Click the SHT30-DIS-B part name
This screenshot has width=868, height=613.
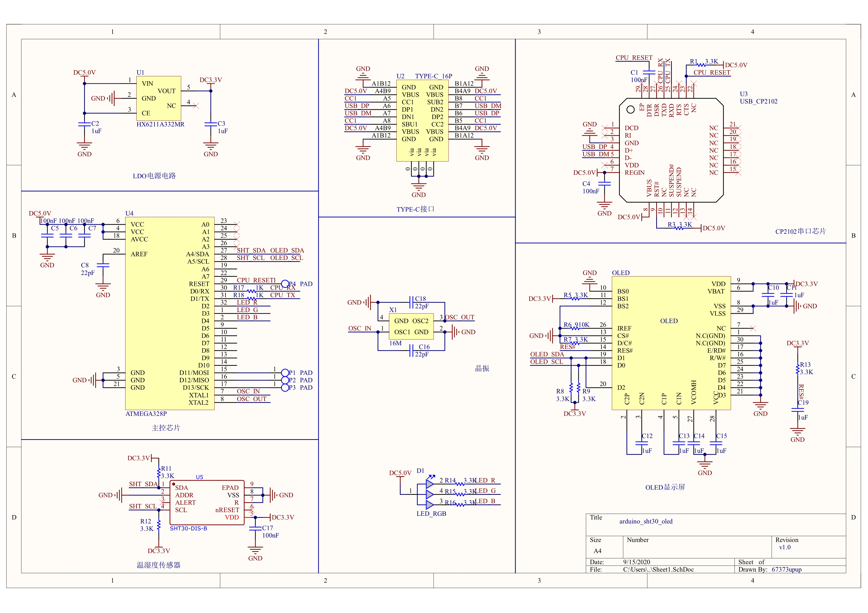pos(188,528)
